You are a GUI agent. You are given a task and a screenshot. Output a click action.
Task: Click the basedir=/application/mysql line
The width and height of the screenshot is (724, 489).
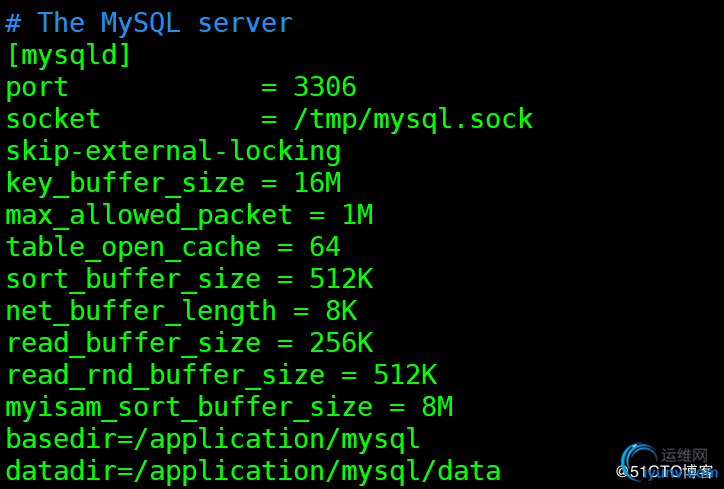[x=212, y=439]
